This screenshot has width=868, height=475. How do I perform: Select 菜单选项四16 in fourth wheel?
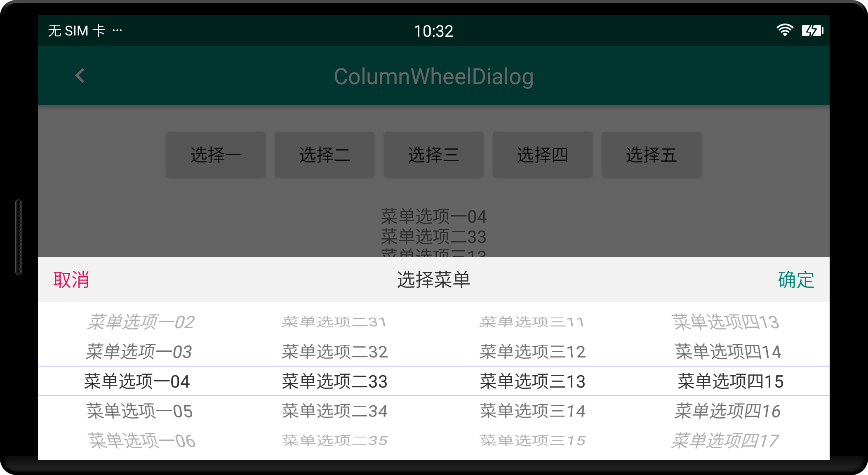coord(727,411)
